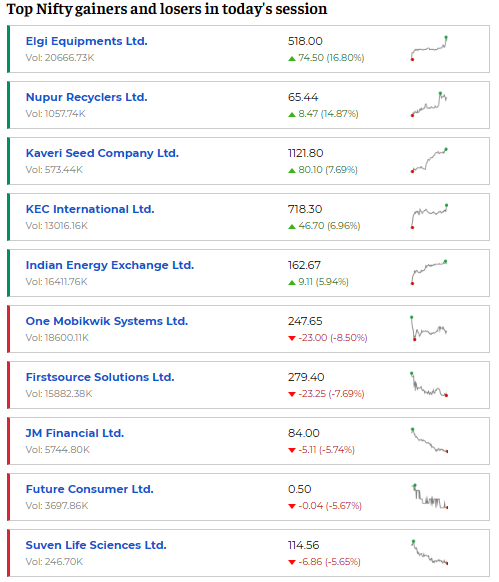Viewport: 499px width, 582px height.
Task: Open the Future Consumer Ltd. link
Action: tap(89, 490)
